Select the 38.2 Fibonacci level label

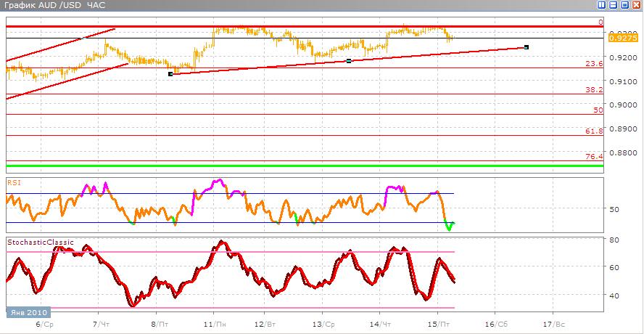click(x=594, y=89)
